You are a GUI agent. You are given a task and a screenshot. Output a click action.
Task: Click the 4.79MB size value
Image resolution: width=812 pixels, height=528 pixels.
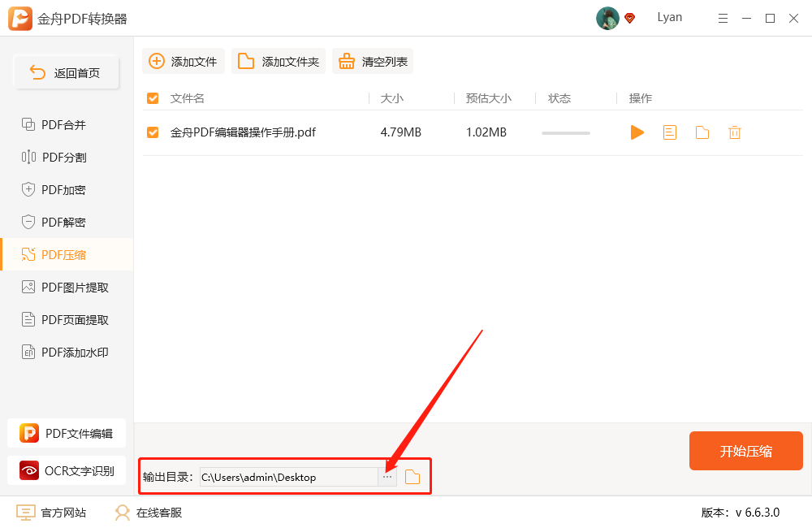pyautogui.click(x=401, y=132)
